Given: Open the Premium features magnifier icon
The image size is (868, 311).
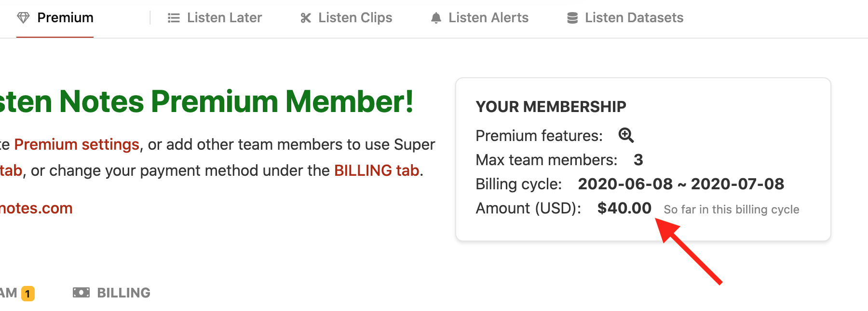Looking at the screenshot, I should (x=626, y=136).
